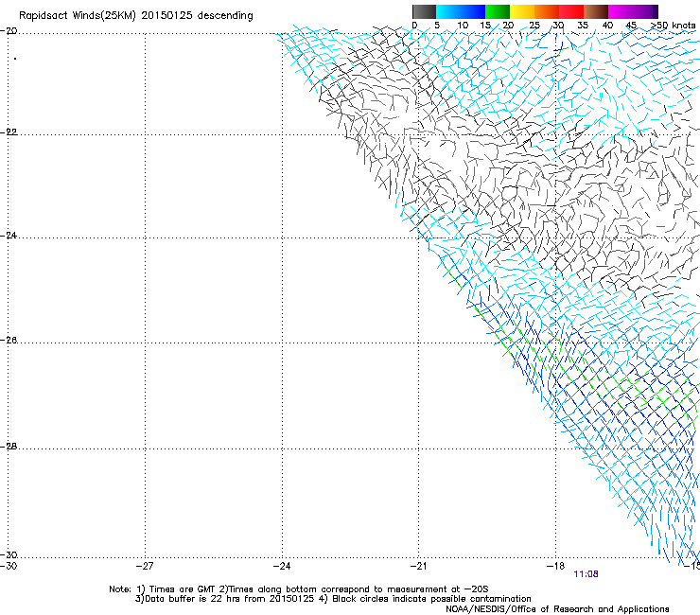Click the magenta 40-45 knots legend segment

coord(621,11)
